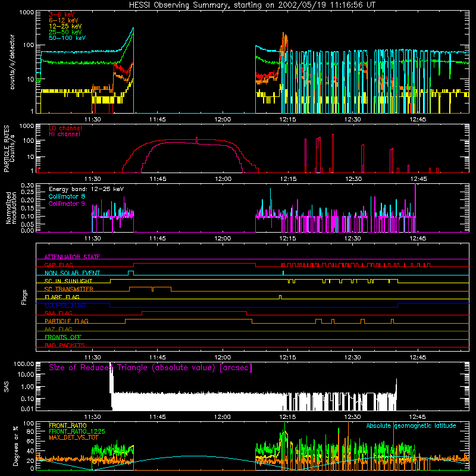This screenshot has width=476, height=476.
Task: Click the "0.05" modulation axis value
Action: pos(27,224)
